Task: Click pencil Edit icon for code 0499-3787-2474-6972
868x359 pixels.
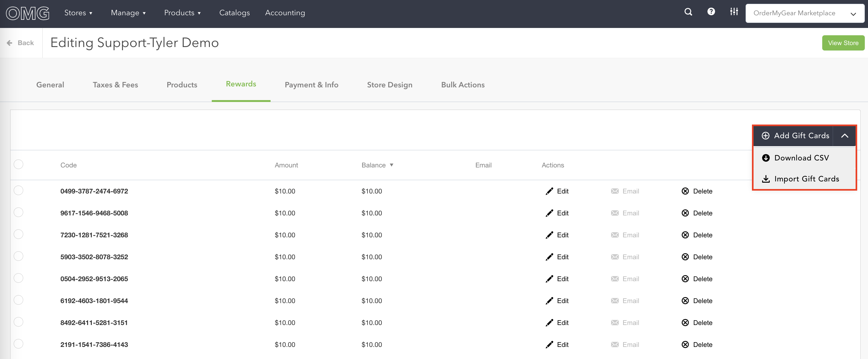Action: click(549, 191)
